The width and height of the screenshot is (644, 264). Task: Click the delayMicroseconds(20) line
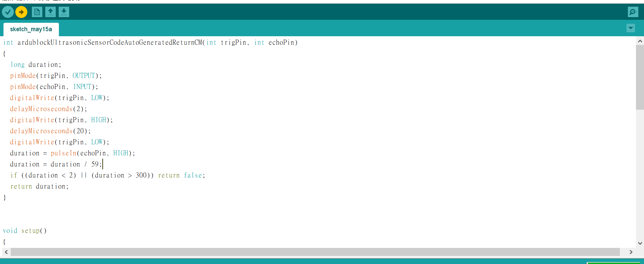coord(50,131)
